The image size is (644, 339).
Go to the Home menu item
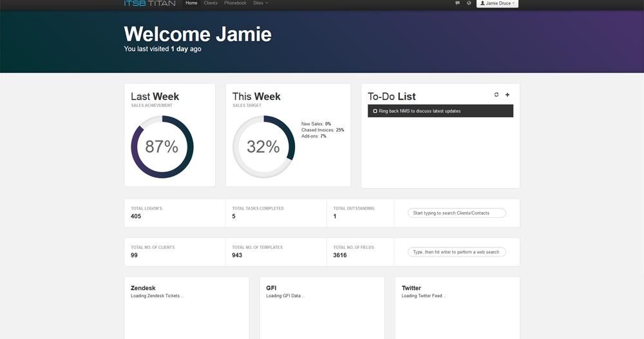click(191, 3)
